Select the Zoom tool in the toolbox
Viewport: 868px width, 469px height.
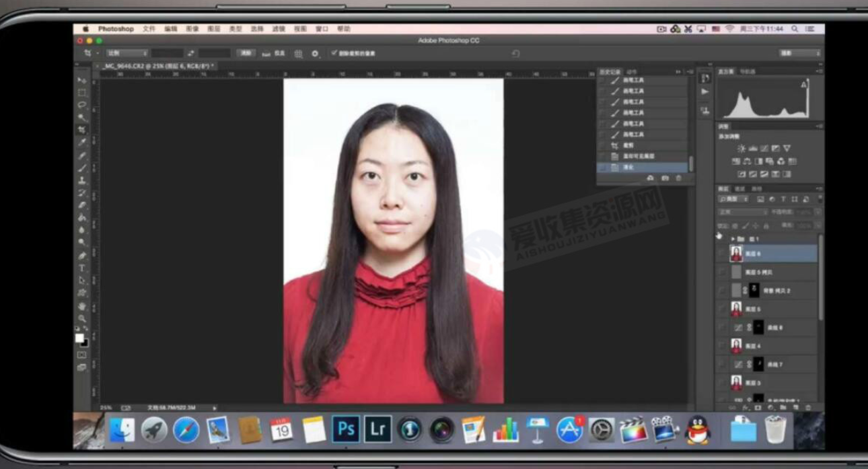82,318
